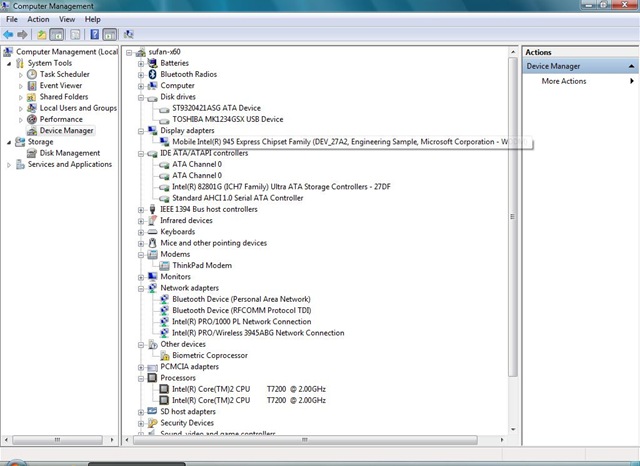Select Computer Management (Local) root
The height and width of the screenshot is (466, 640).
pyautogui.click(x=67, y=52)
